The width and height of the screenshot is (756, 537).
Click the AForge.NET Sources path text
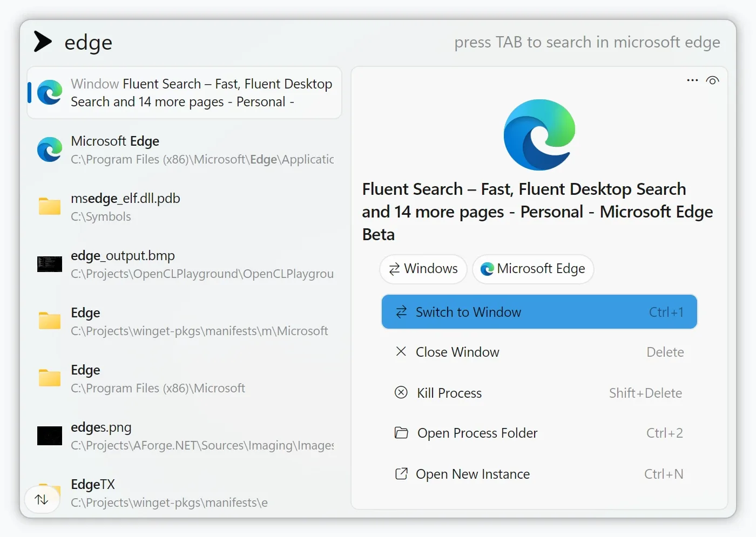(202, 445)
